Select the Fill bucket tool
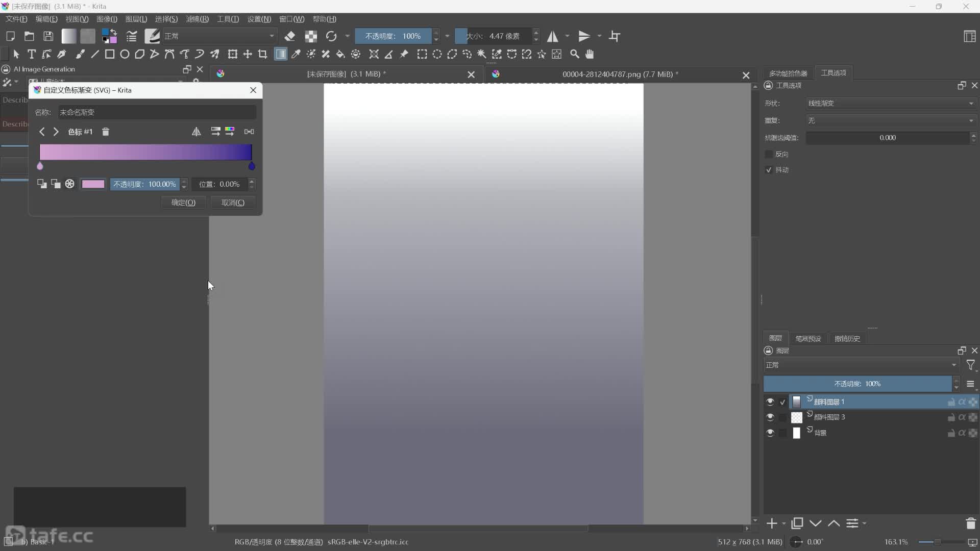980x551 pixels. coord(340,54)
